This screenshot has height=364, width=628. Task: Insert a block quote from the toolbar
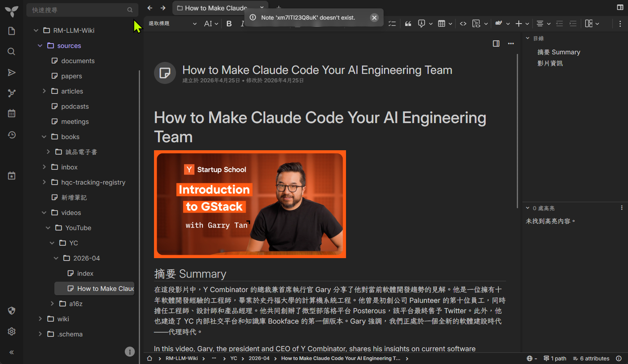click(x=408, y=24)
